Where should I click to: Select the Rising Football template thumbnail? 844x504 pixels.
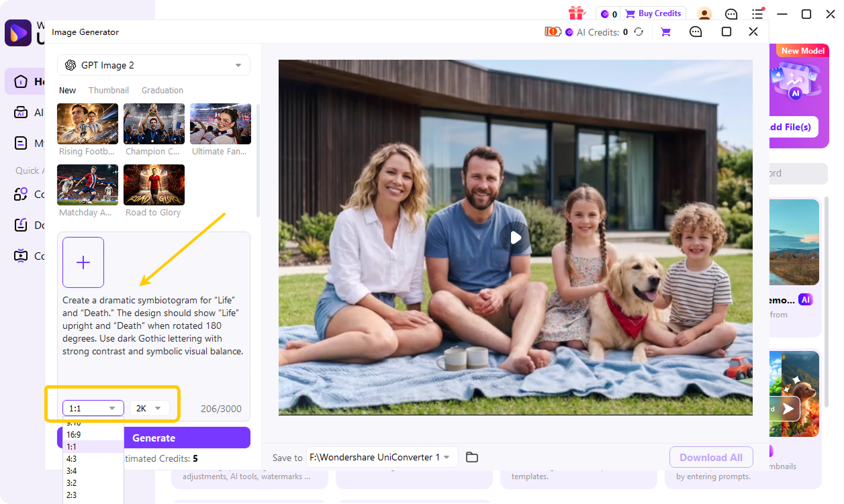[x=88, y=123]
